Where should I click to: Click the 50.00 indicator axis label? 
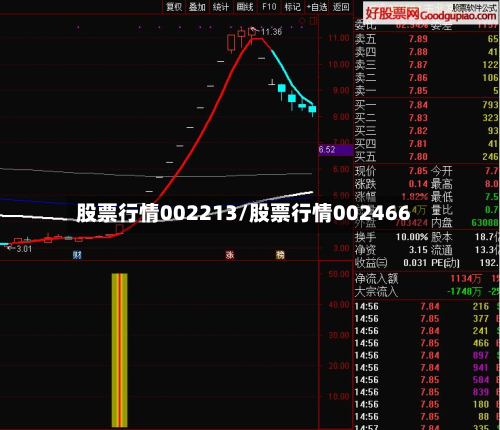pos(338,274)
